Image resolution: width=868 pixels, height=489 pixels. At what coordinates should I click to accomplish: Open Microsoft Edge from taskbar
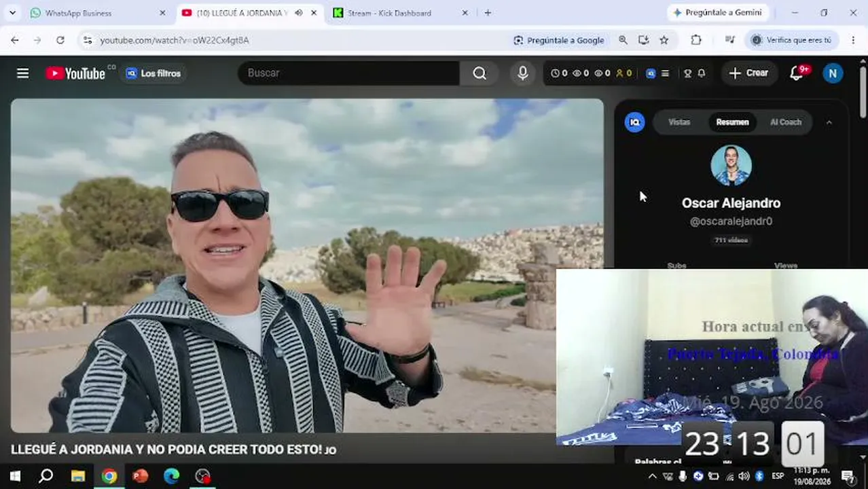pyautogui.click(x=171, y=476)
